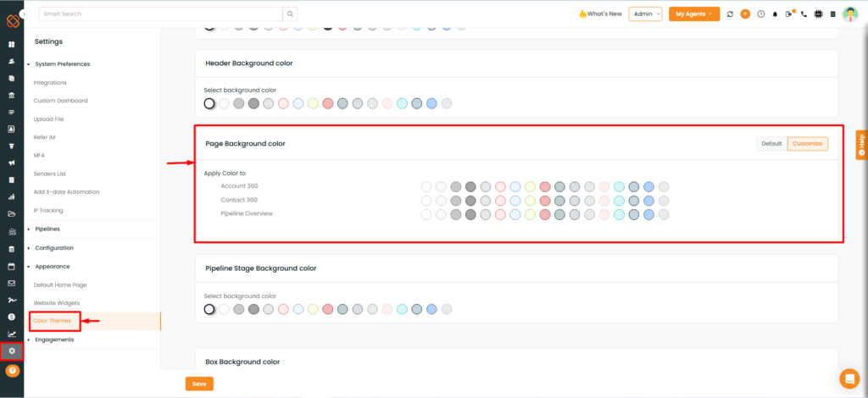Pick cyan swatch for Header Background color
Screen dimensions: 868x398
pos(402,103)
